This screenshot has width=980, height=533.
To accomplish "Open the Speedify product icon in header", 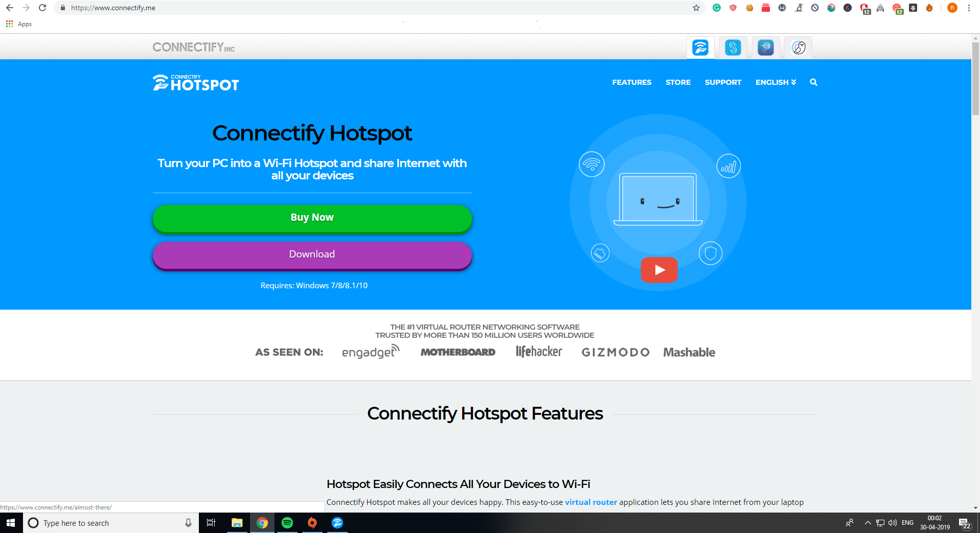I will (x=733, y=48).
